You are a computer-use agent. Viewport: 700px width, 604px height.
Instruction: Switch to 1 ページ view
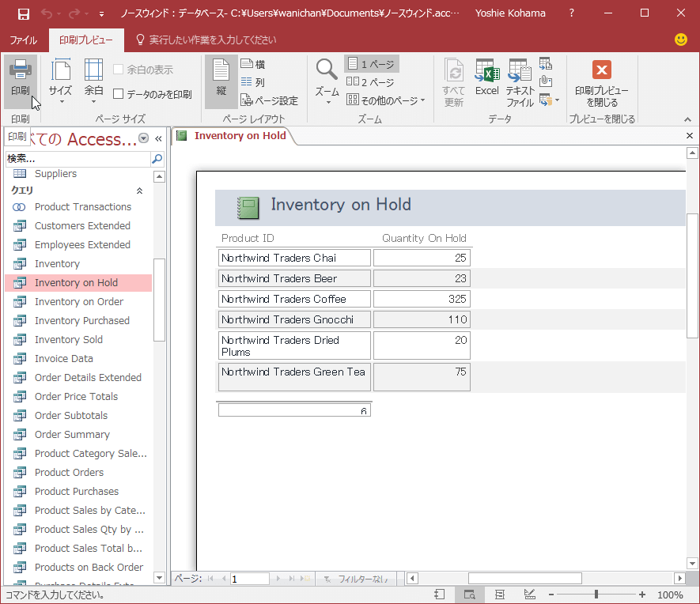372,64
